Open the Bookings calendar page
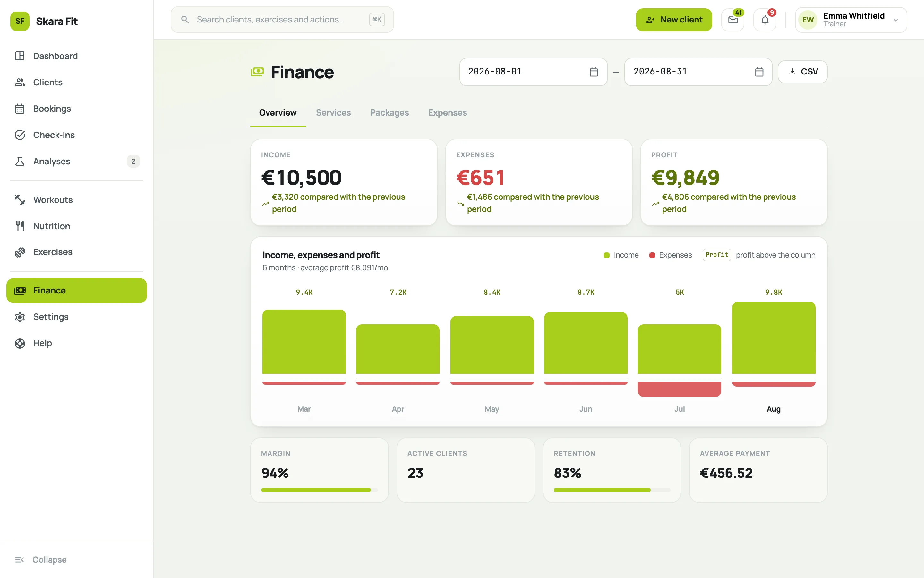 [76, 109]
